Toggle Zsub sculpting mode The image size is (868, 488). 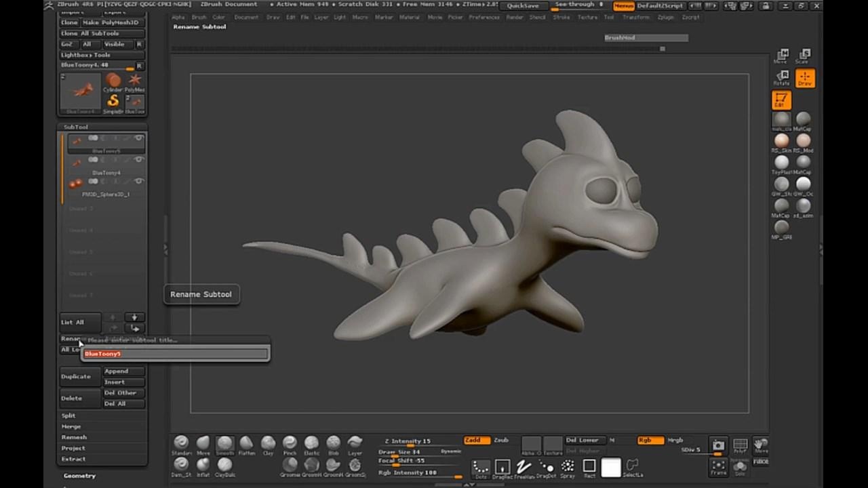(x=501, y=441)
